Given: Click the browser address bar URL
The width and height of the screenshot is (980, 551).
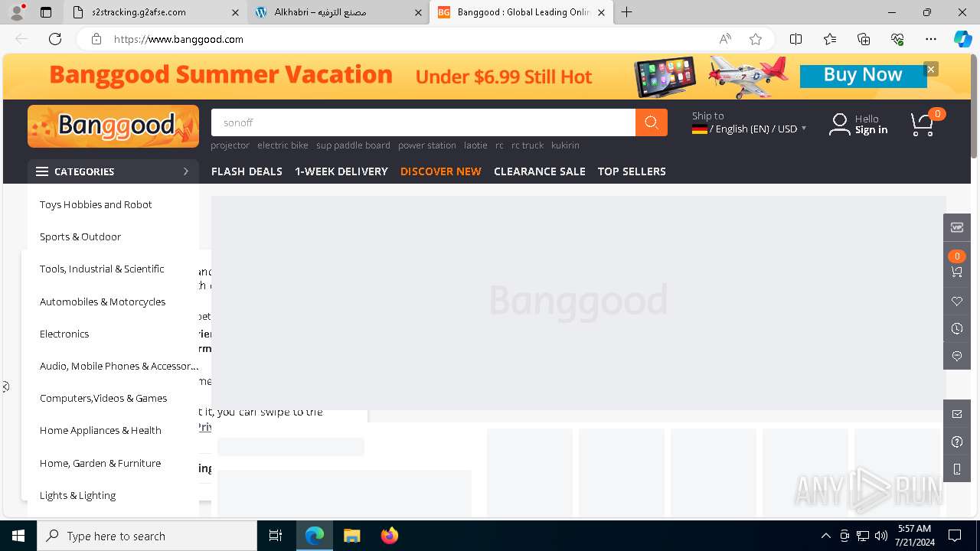Looking at the screenshot, I should pyautogui.click(x=178, y=39).
